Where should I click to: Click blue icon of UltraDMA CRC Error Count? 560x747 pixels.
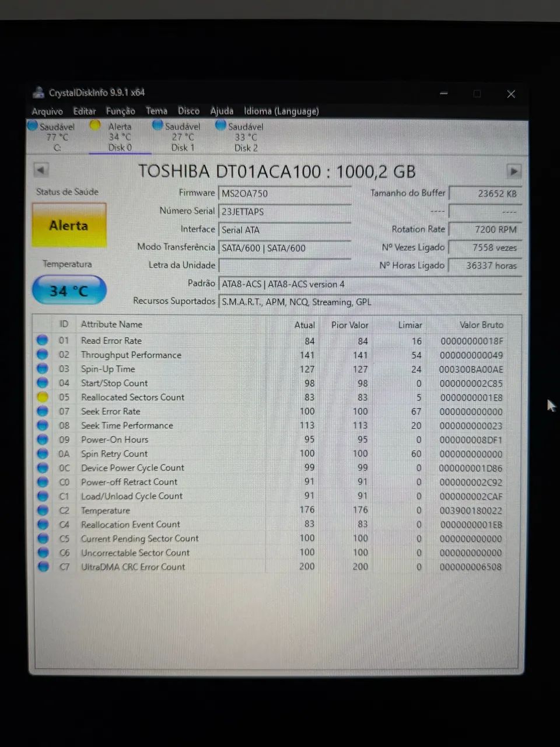(43, 567)
